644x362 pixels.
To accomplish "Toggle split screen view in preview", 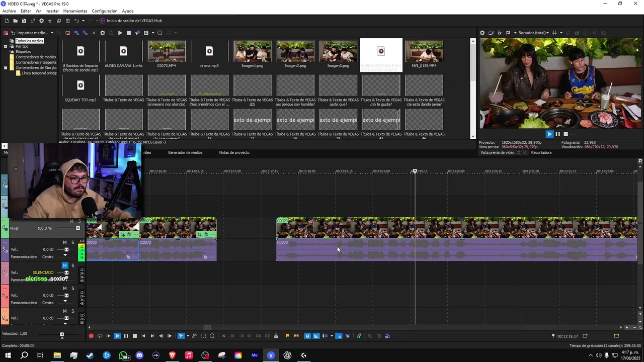I will coord(508,33).
